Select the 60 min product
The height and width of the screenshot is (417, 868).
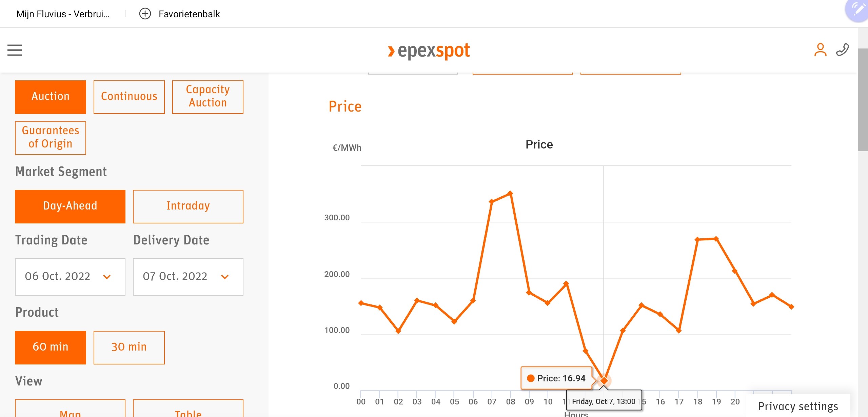click(x=51, y=347)
